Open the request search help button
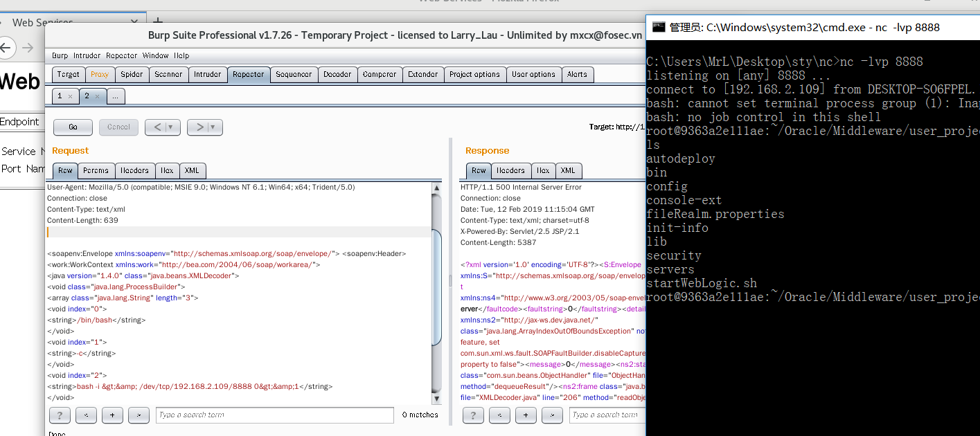Screen dimensions: 980x436 point(60,415)
